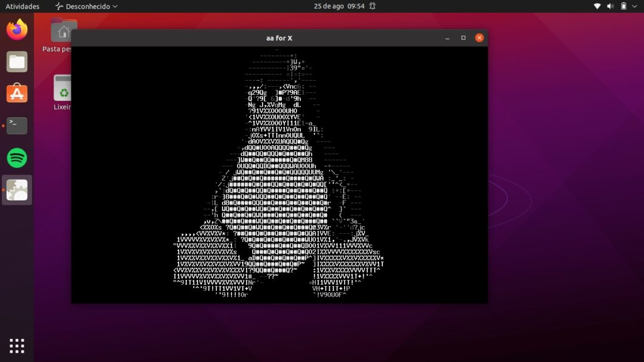
Task: Launch Ubuntu Software from the dock
Action: pos(16,93)
